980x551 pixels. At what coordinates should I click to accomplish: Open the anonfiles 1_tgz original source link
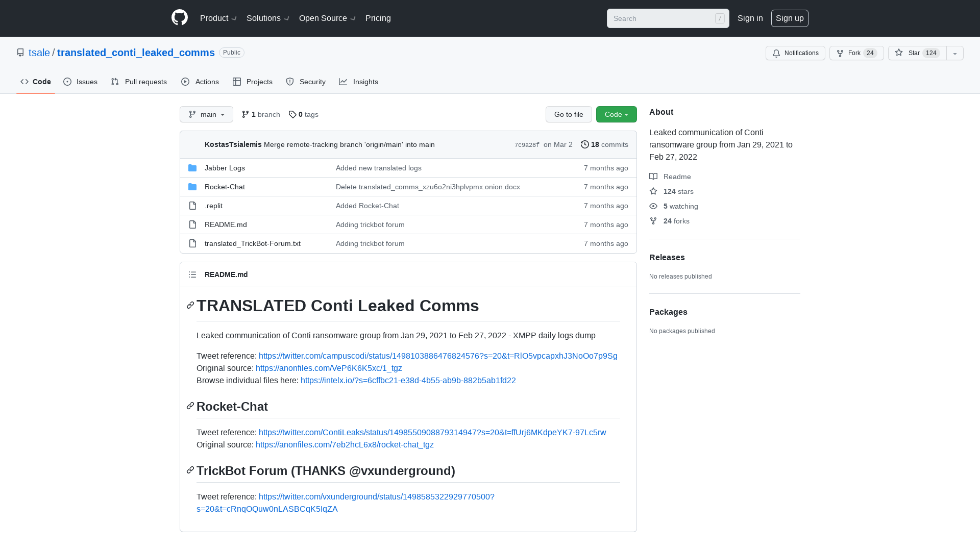(329, 368)
